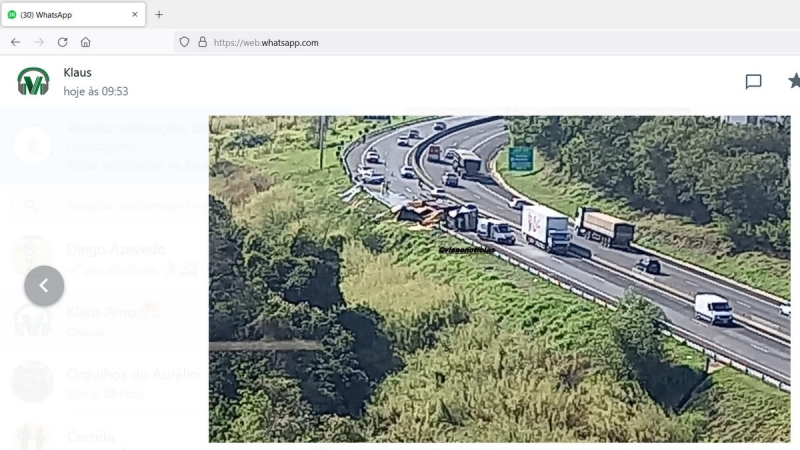Screen dimensions: 800x450
Task: Click browser forward arrow button
Action: (x=39, y=42)
